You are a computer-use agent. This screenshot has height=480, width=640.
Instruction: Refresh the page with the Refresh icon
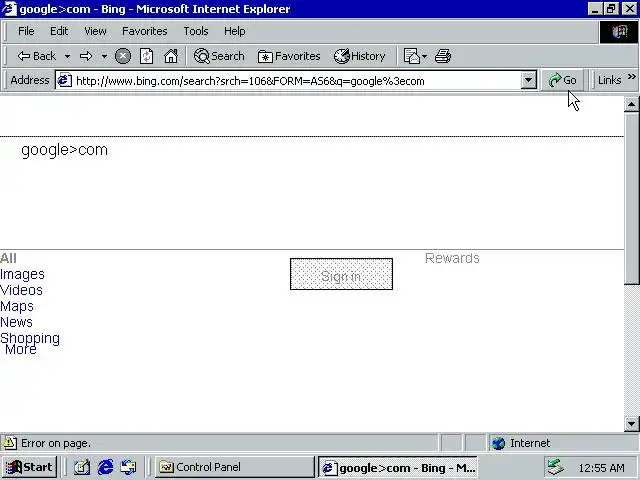tap(147, 56)
